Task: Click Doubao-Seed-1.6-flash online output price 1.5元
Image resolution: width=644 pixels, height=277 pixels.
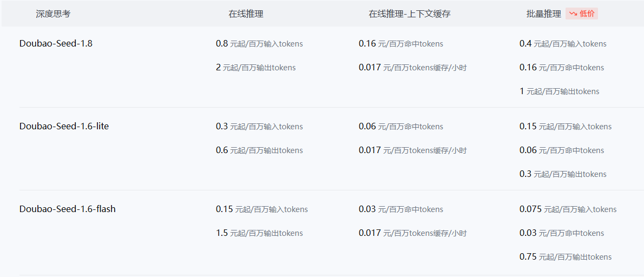Action: 259,233
